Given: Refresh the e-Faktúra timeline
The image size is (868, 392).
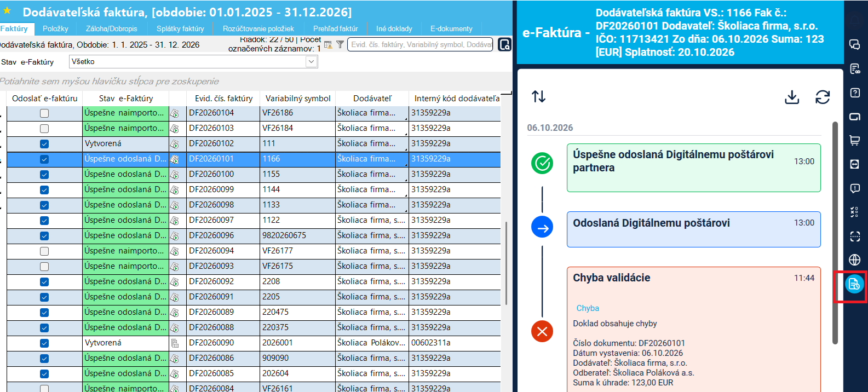Looking at the screenshot, I should point(823,97).
